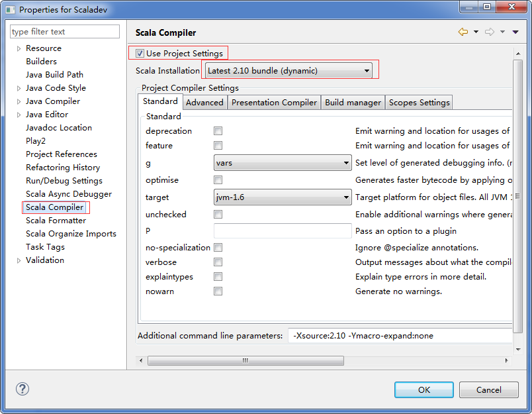Enable the feature checkbox
Screen dimensions: 532x414
pos(218,145)
